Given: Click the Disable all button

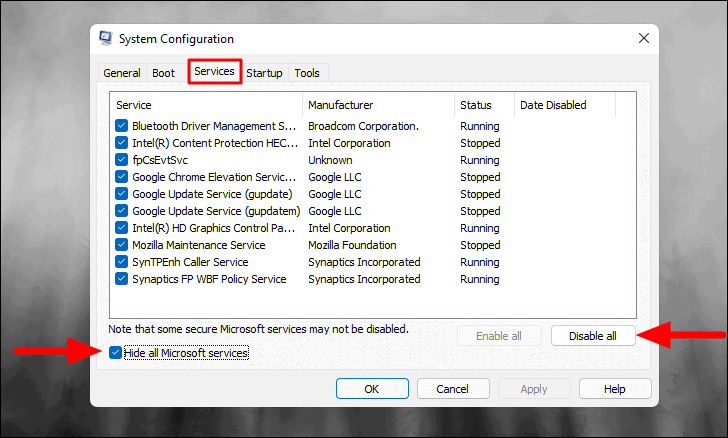Looking at the screenshot, I should [x=593, y=336].
